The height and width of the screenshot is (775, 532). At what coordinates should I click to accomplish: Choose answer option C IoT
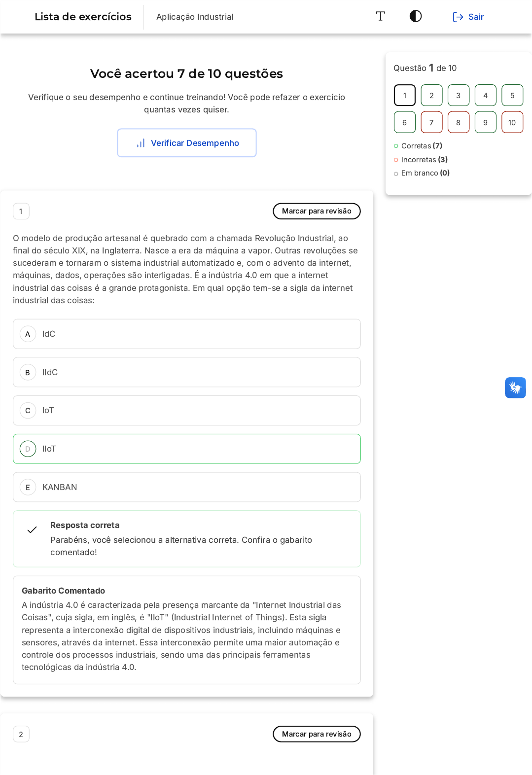187,410
